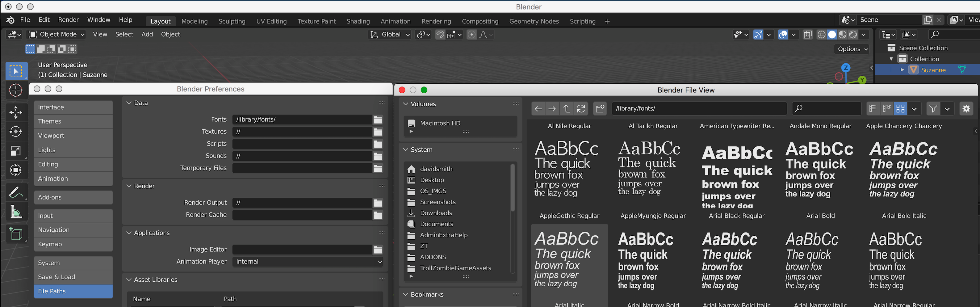Open the File menu
The height and width of the screenshot is (307, 980).
pos(25,20)
